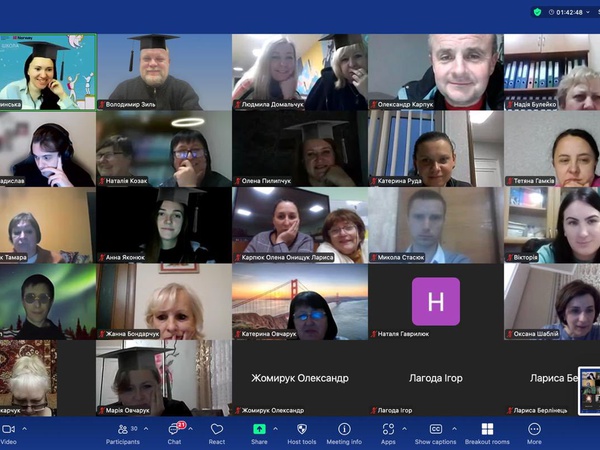This screenshot has width=600, height=450.
Task: Click the green encryption shield icon
Action: tap(538, 12)
